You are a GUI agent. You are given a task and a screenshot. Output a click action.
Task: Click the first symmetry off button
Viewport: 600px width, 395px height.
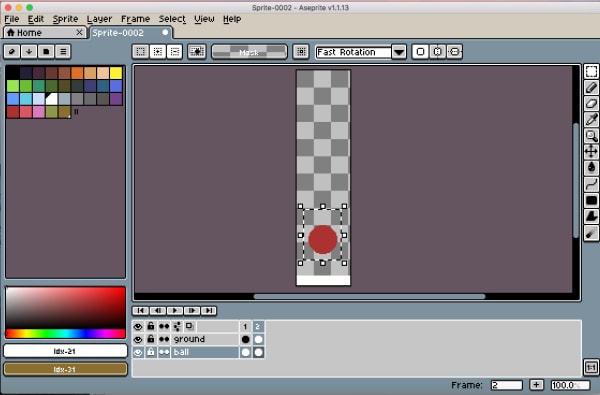click(x=420, y=51)
